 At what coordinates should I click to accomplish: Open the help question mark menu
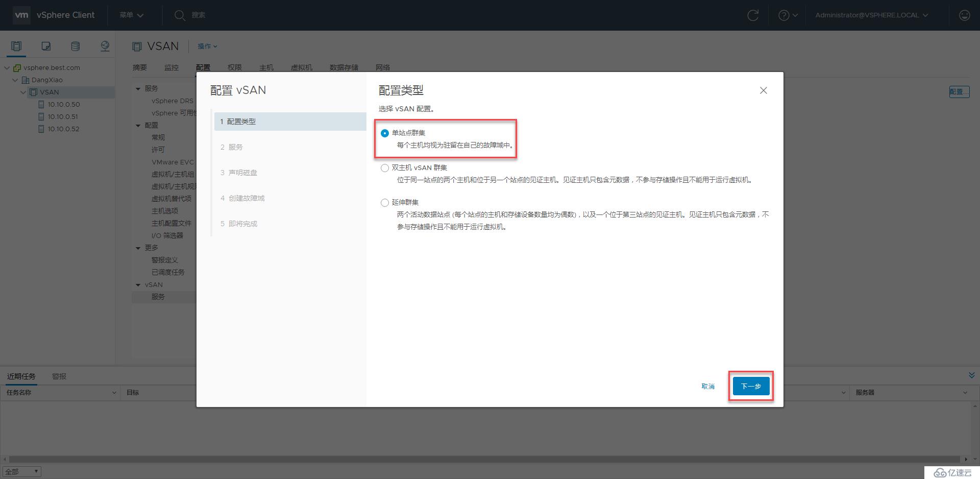tap(788, 15)
